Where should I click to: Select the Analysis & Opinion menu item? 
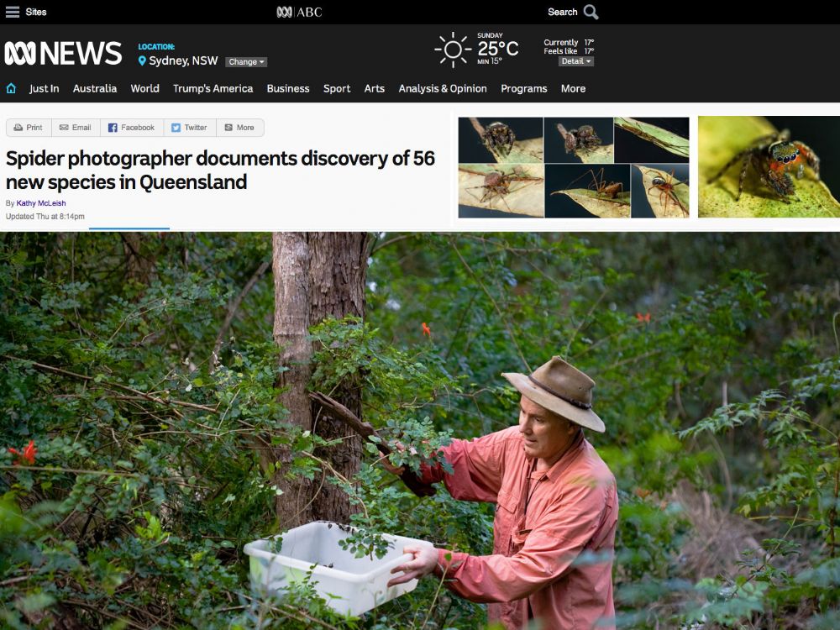tap(443, 88)
